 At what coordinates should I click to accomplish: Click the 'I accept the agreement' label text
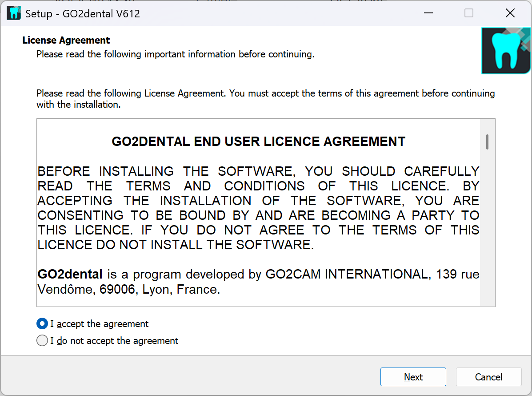(99, 324)
